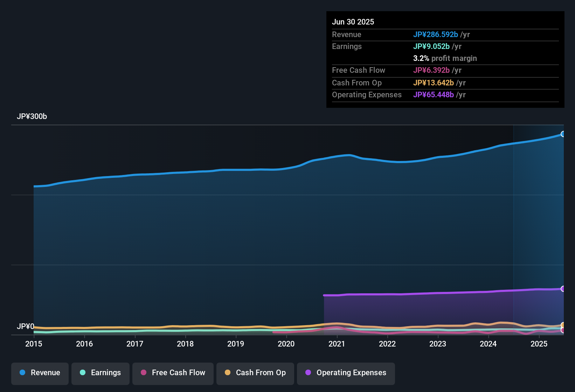Click the 3.2% profit margin text
The width and height of the screenshot is (575, 392).
point(445,58)
